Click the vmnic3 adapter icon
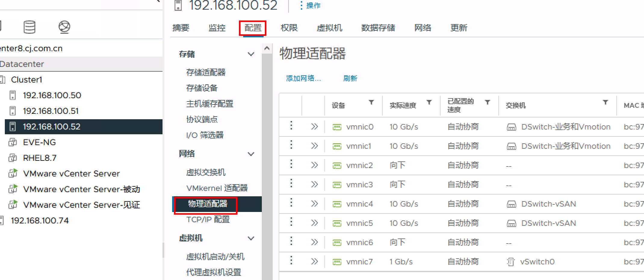Viewport: 644px width, 280px height. click(x=337, y=185)
